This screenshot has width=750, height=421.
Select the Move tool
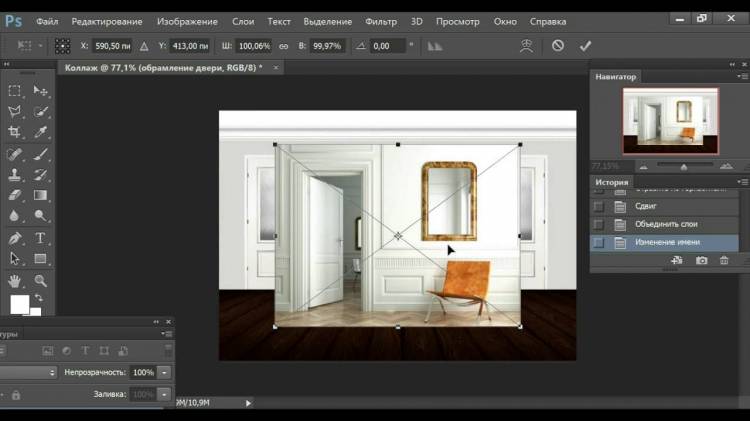point(40,90)
